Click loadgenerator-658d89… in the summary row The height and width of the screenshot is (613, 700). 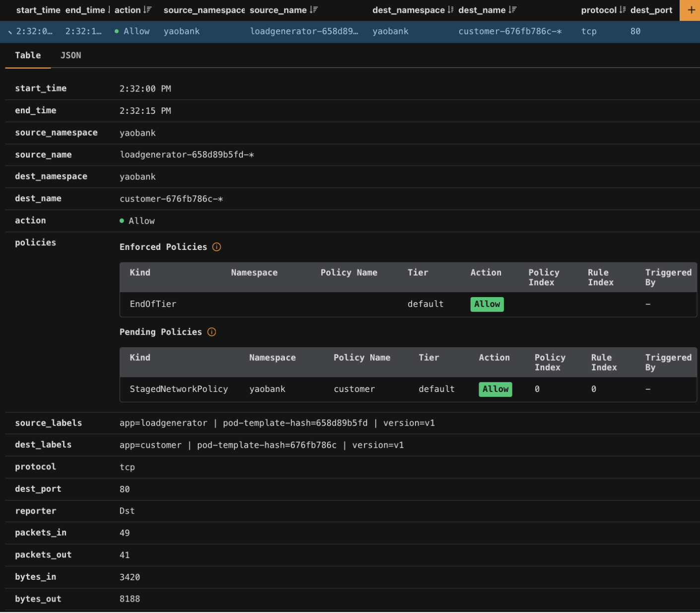pos(304,31)
